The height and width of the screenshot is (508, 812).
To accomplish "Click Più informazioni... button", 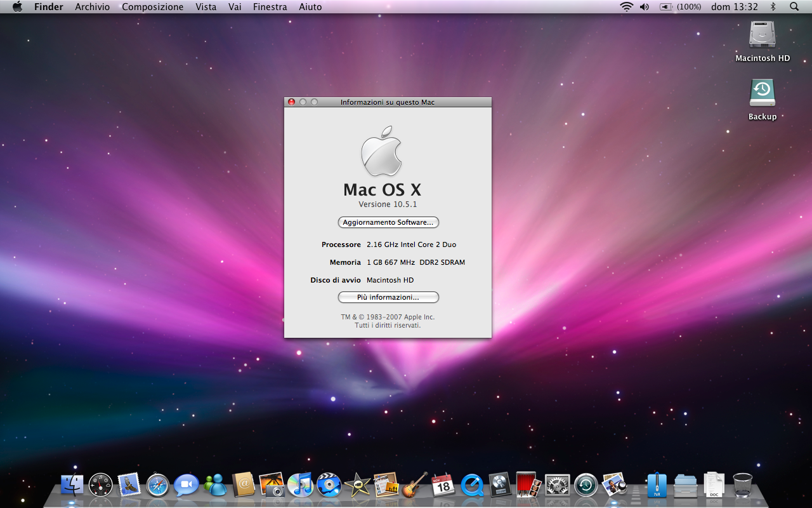I will pyautogui.click(x=388, y=297).
